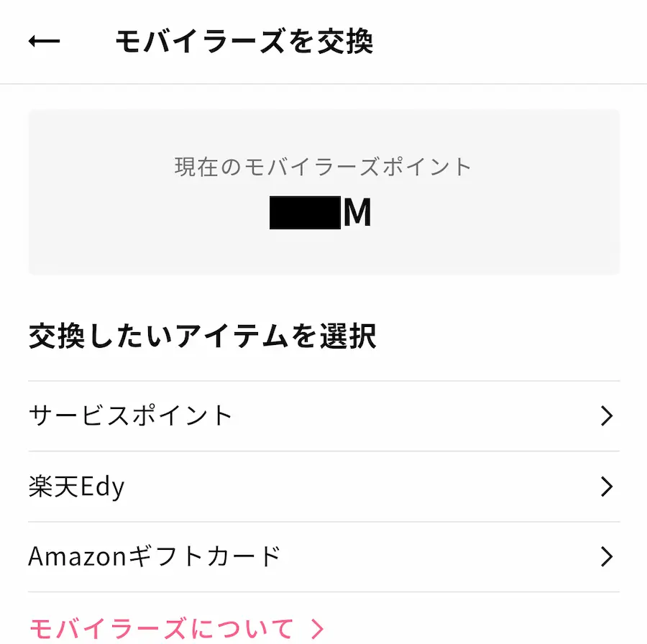
Task: Click the bold M points unit symbol
Action: coord(357,214)
